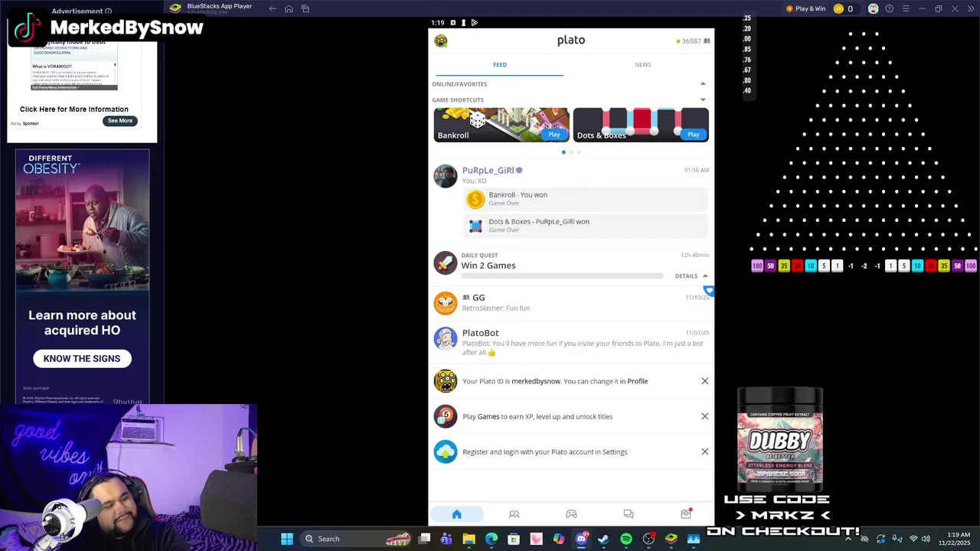Image resolution: width=980 pixels, height=551 pixels.
Task: Expand the BlueStacks side panel double-arrow
Action: click(970, 8)
